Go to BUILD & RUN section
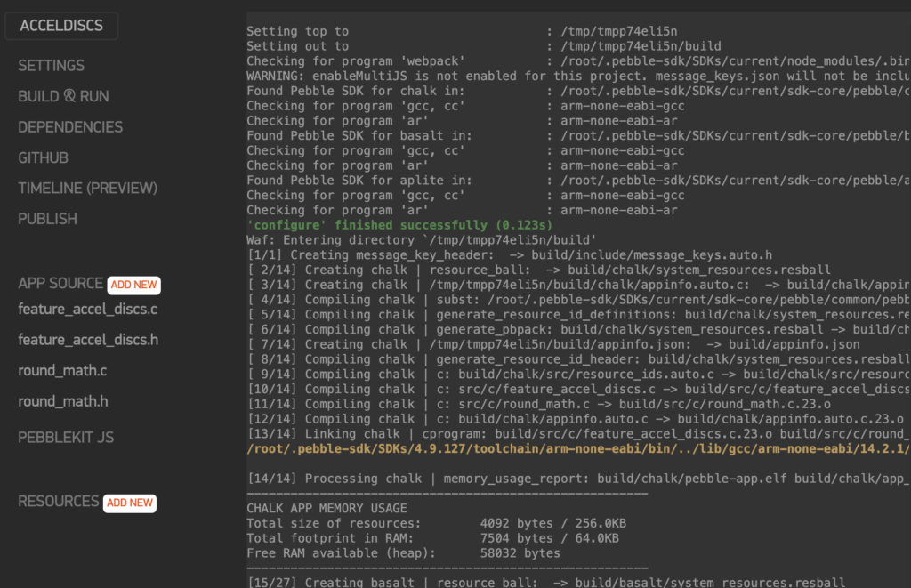The height and width of the screenshot is (588, 911). pos(63,96)
